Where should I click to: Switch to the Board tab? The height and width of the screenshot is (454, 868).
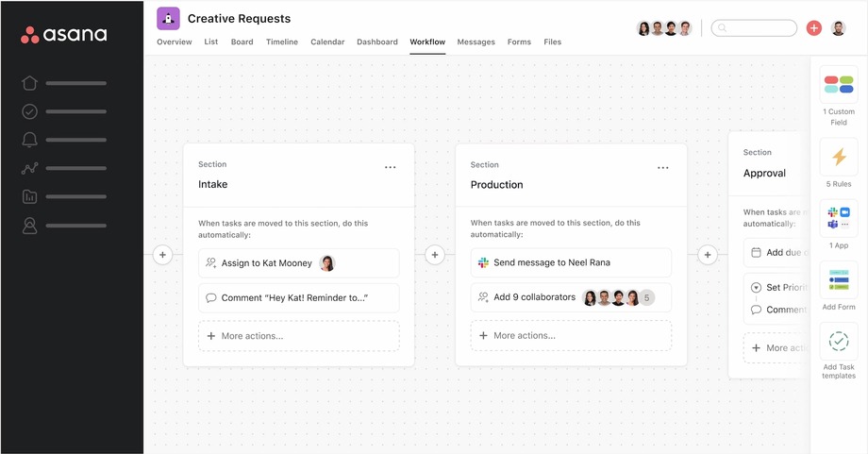pyautogui.click(x=242, y=42)
